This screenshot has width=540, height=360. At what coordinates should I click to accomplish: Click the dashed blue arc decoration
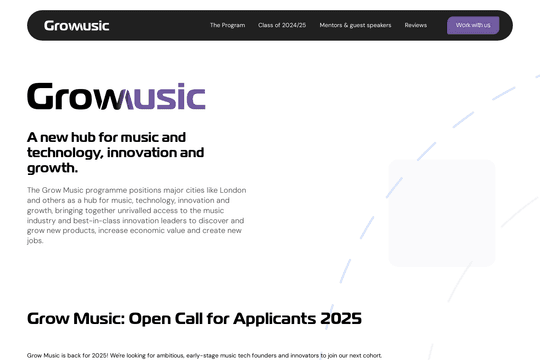pos(426,152)
